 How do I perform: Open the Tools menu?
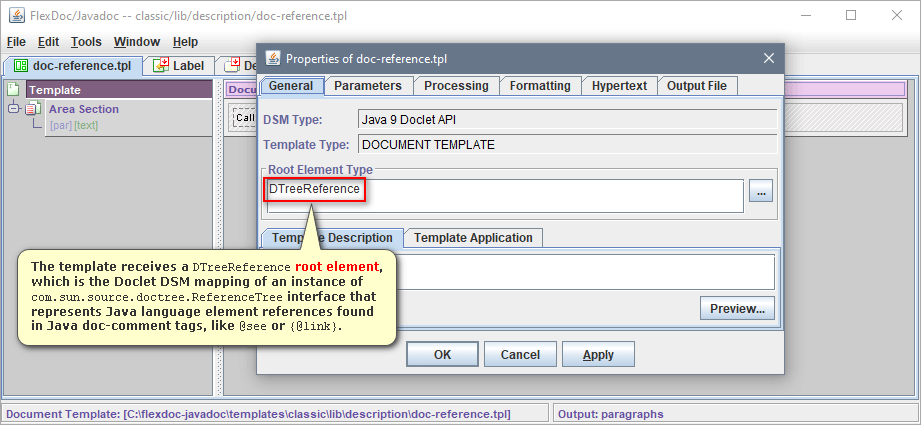(86, 42)
